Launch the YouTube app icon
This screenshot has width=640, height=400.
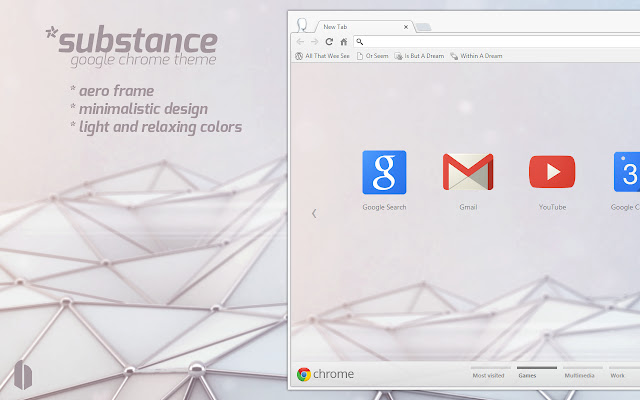(552, 172)
